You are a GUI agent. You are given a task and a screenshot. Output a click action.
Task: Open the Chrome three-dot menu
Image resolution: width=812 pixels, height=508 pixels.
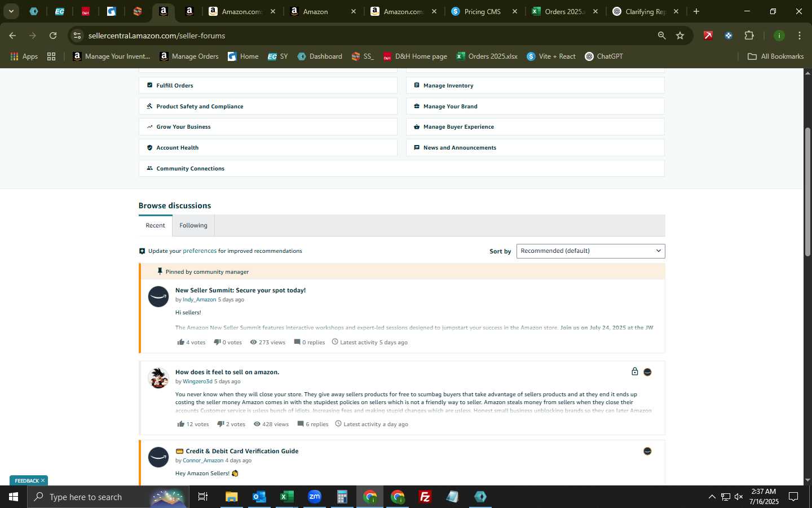800,36
